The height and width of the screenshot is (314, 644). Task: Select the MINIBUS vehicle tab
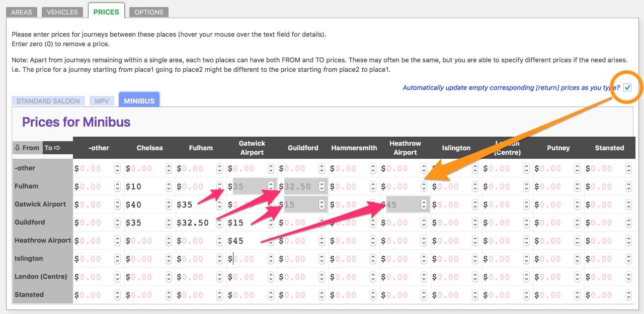(x=139, y=100)
